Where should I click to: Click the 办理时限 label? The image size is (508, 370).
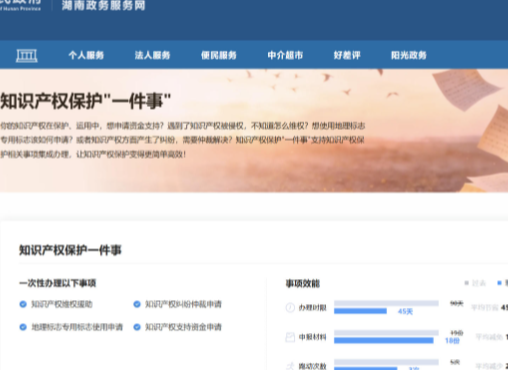pos(312,307)
